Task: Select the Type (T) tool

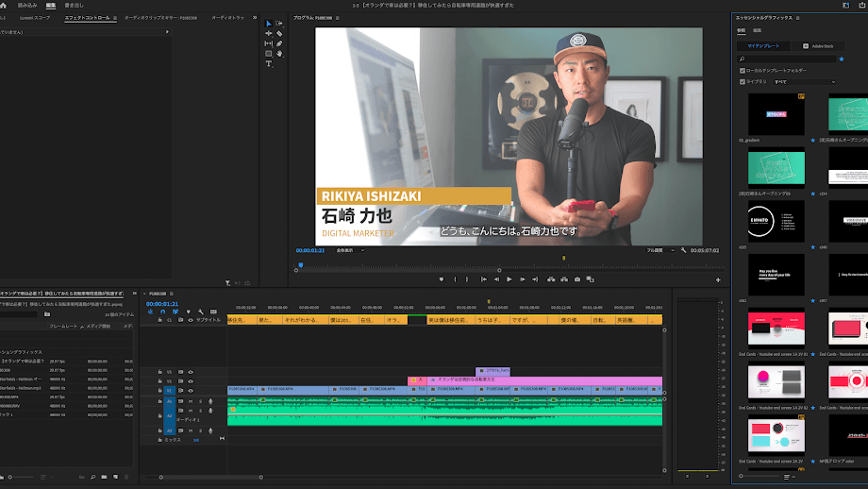Action: pos(269,64)
